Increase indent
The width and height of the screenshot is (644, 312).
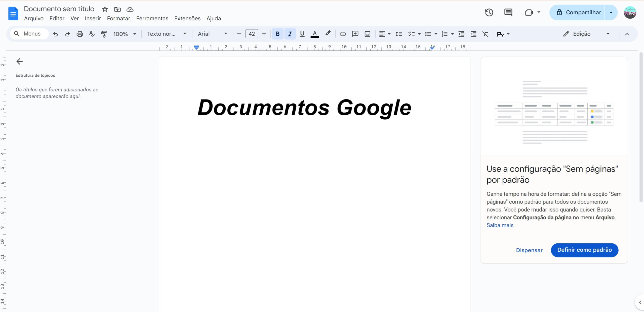coord(473,34)
